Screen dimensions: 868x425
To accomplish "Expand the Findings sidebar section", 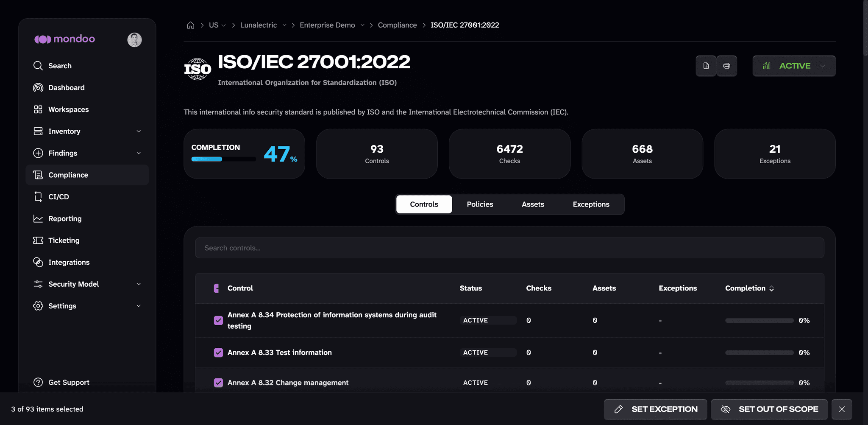I will point(139,153).
